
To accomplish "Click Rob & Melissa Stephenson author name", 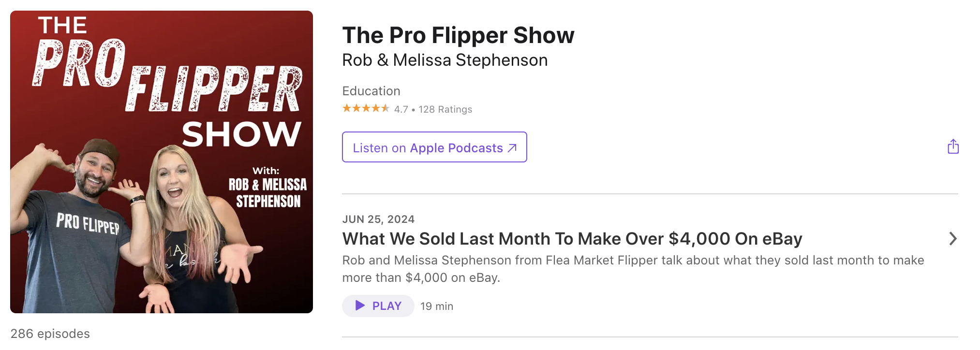I will [x=445, y=59].
